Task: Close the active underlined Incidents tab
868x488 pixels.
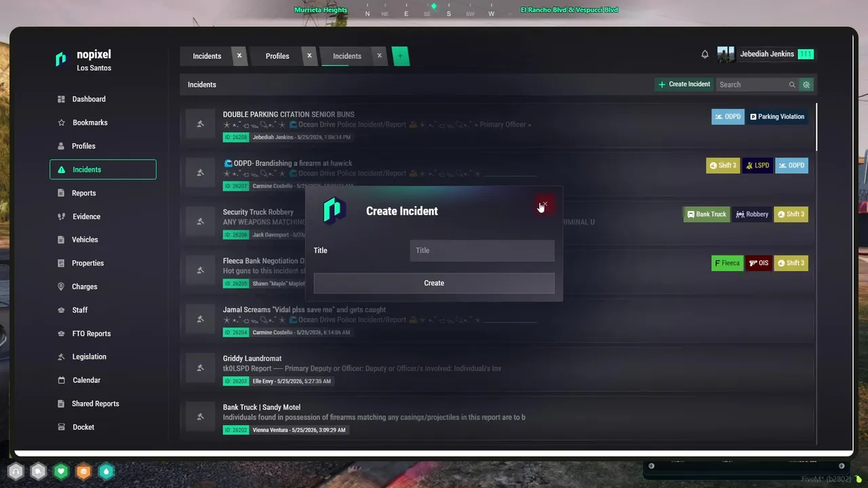Action: 379,56
